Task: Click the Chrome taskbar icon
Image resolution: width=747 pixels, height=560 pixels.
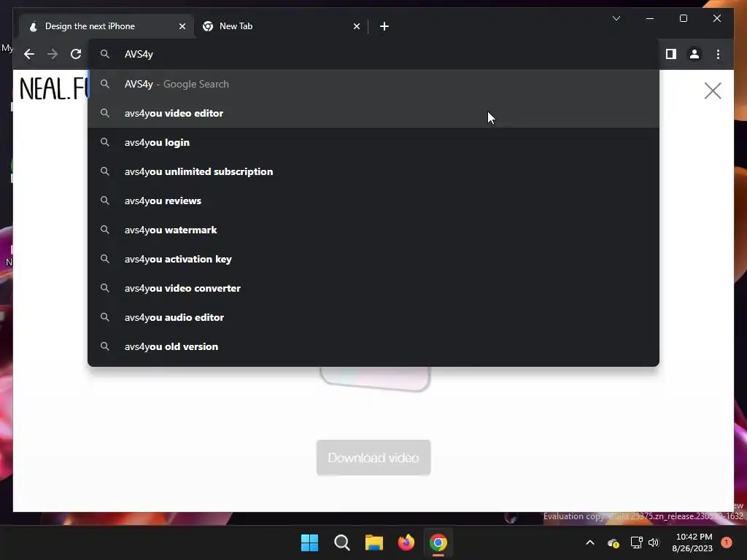Action: click(x=438, y=542)
